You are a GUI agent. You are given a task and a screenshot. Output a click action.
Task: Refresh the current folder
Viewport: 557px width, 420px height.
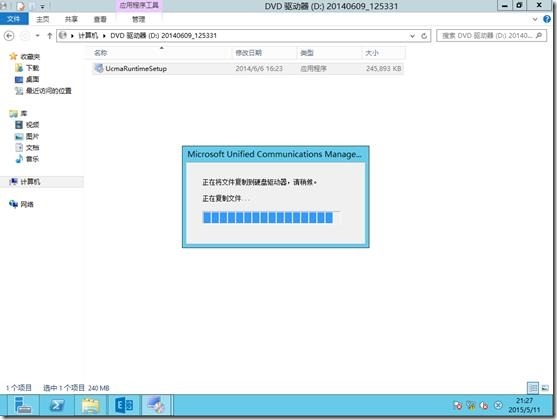point(424,36)
